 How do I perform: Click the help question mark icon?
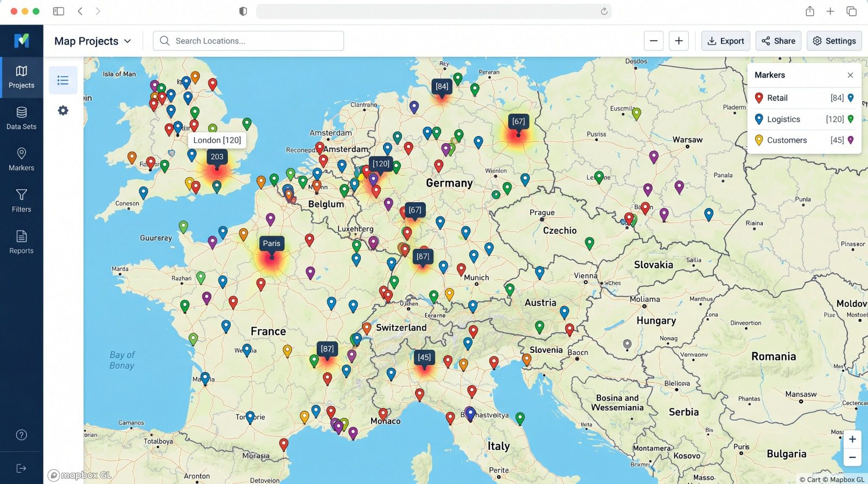coord(21,435)
